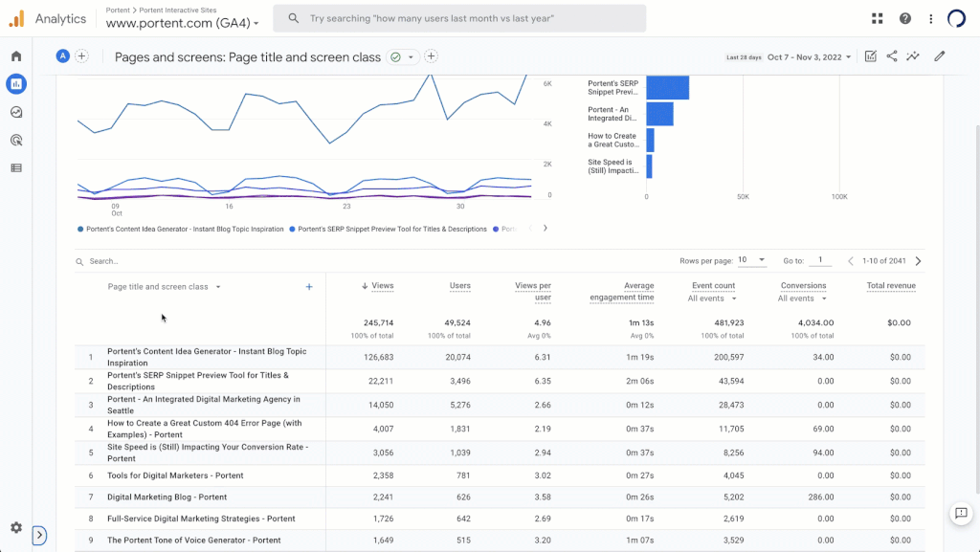Sort by Conversions column header
This screenshot has width=980, height=552.
[803, 285]
